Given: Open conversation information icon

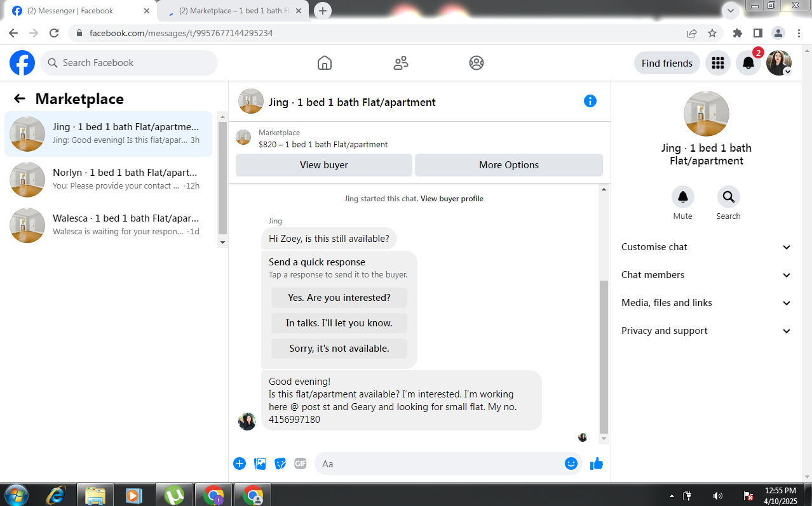Looking at the screenshot, I should click(590, 101).
